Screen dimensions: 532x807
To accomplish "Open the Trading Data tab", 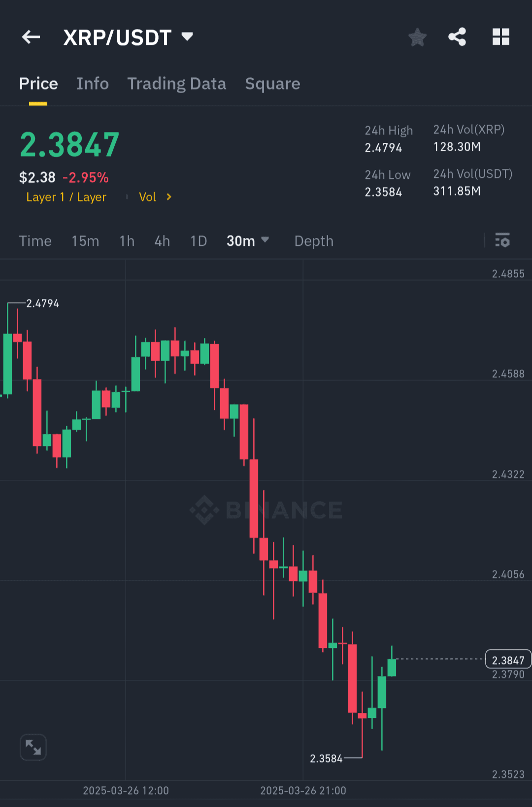I will 176,84.
